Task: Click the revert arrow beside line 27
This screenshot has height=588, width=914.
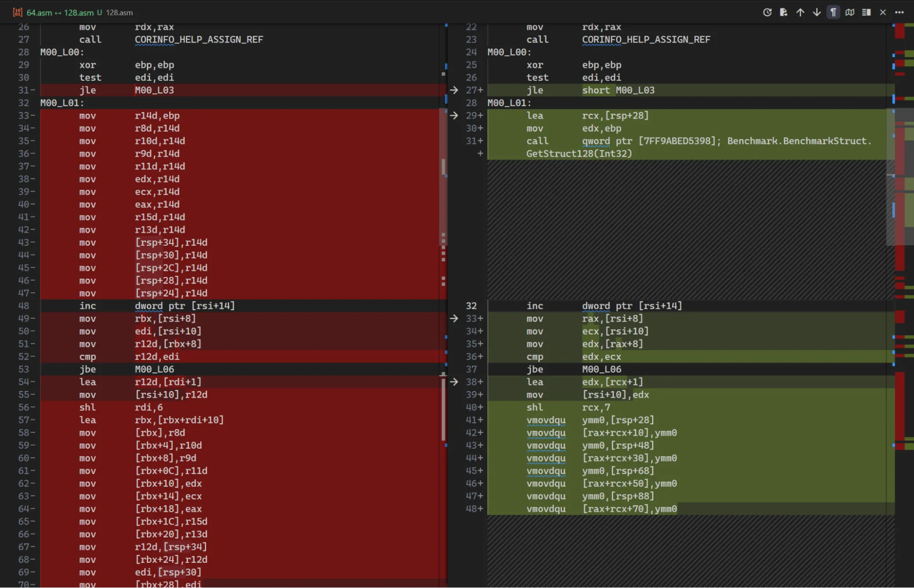Action: click(453, 90)
